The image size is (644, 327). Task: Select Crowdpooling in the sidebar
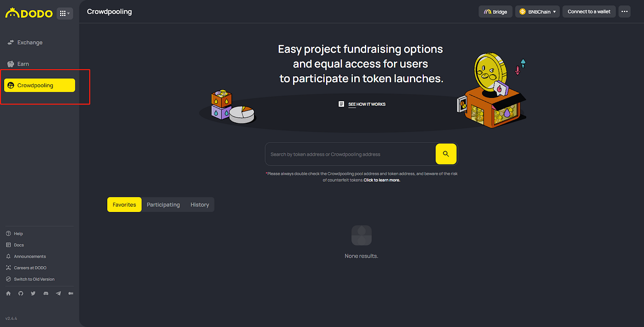[x=40, y=85]
